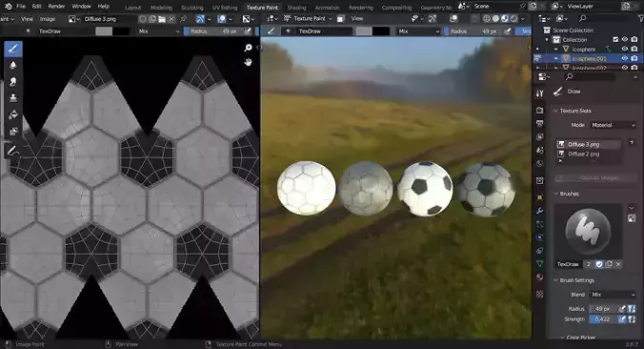Open the Mode Material dropdown
The image size is (644, 349).
click(614, 125)
